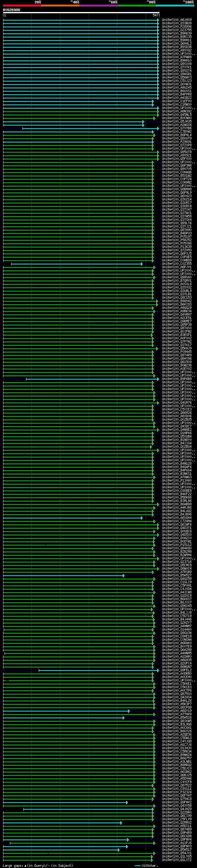This screenshot has height=868, width=197.
Task: Select the UniRef100_C7BVW2 label
Action: pos(177,132)
